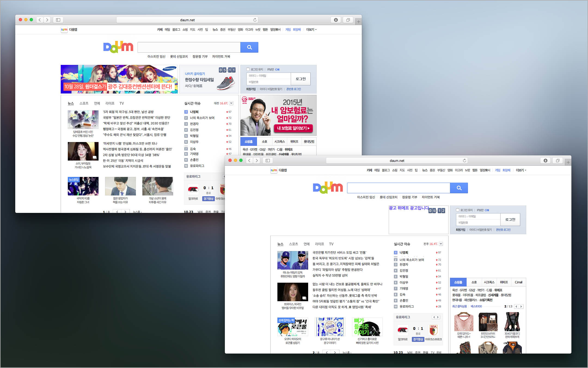Open Downloads icon in front Safari window
The image size is (588, 368).
click(x=545, y=161)
